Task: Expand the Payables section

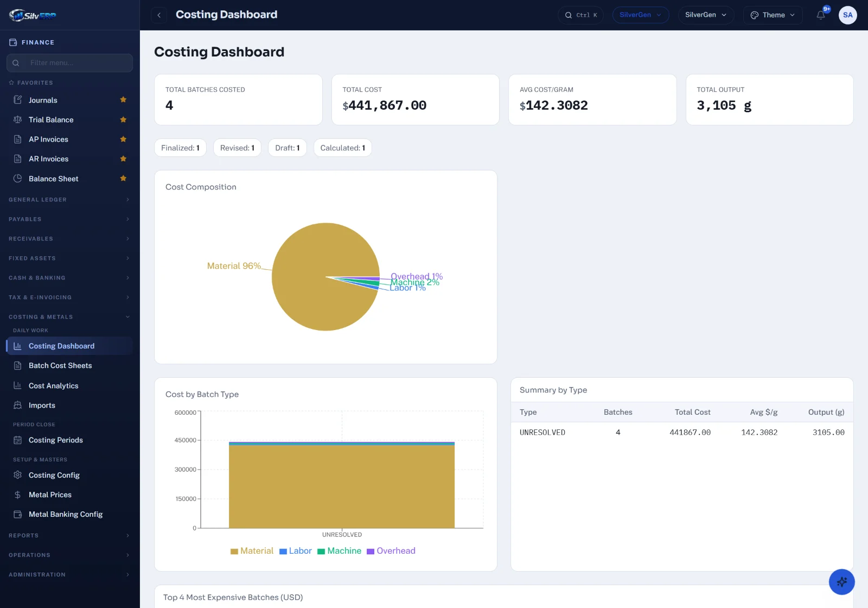Action: pyautogui.click(x=70, y=219)
